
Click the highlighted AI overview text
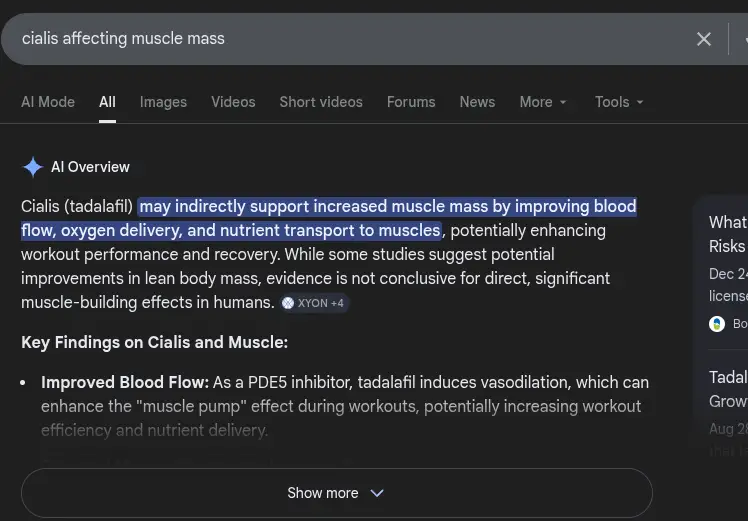coord(387,207)
